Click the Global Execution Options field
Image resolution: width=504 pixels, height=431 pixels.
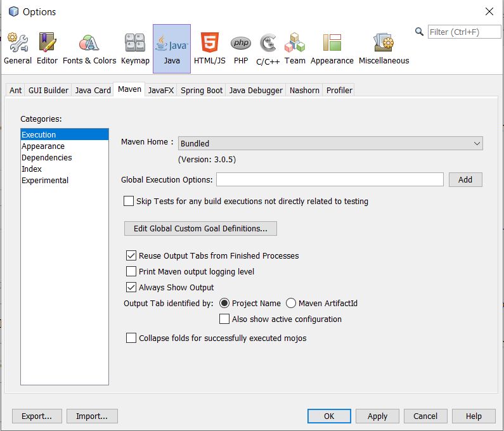[x=330, y=179]
